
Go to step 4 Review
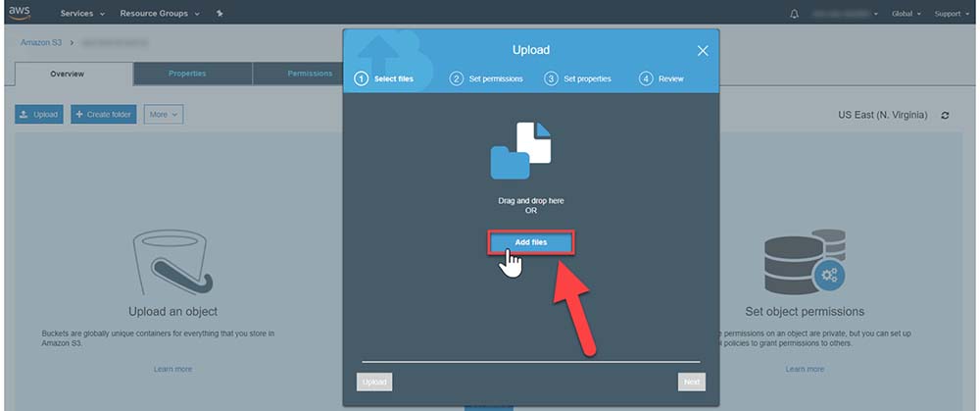pos(661,78)
